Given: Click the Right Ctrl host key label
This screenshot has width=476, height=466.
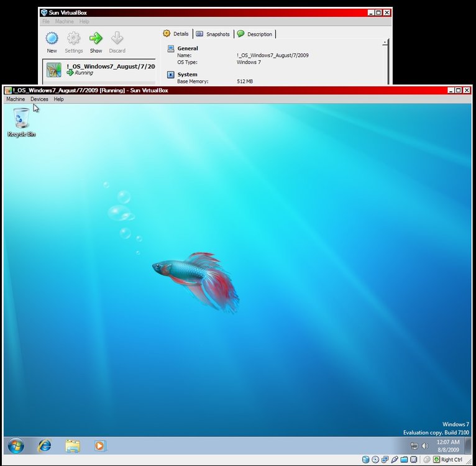Looking at the screenshot, I should pyautogui.click(x=452, y=460).
